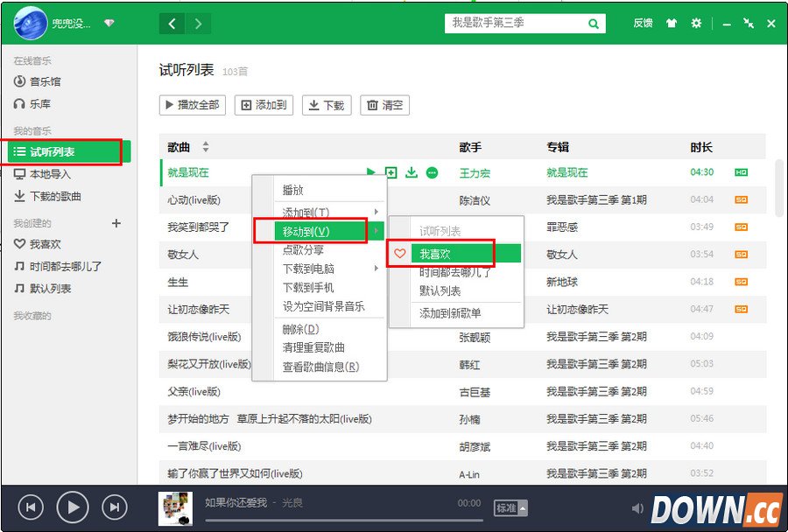788x532 pixels.
Task: Click inside the search input field
Action: coord(517,23)
